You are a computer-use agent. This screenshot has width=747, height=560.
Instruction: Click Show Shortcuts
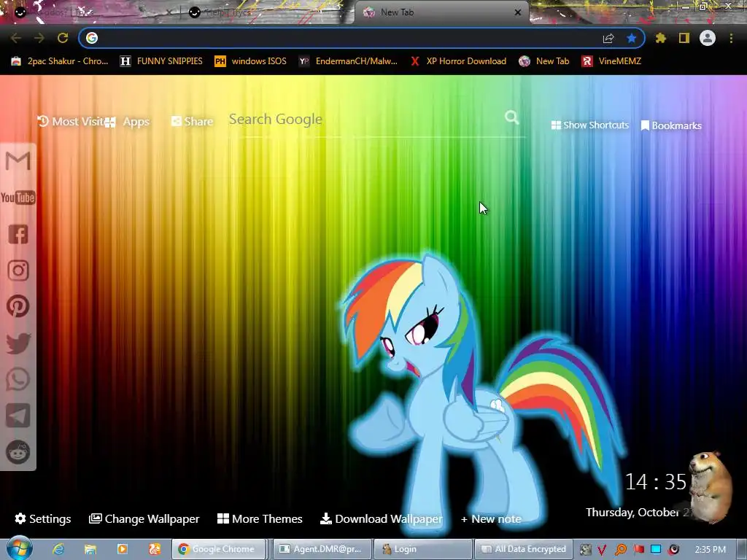pos(589,125)
